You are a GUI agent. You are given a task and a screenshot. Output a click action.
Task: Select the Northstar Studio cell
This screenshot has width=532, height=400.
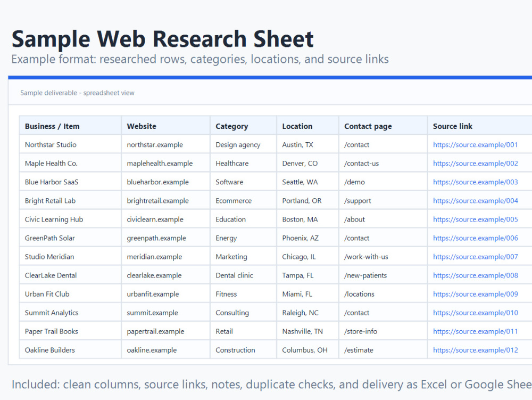click(70, 145)
